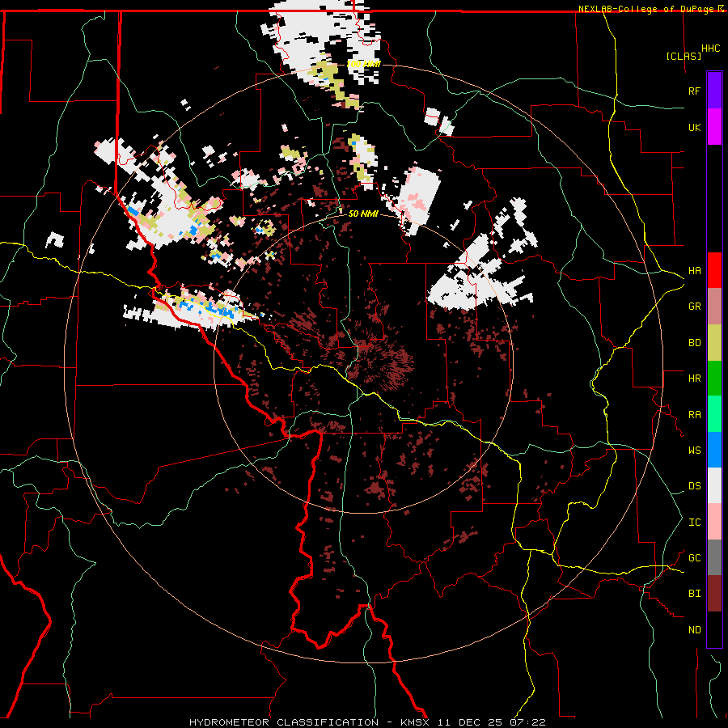This screenshot has height=728, width=728.
Task: Click the RA legend label
Action: tap(694, 415)
